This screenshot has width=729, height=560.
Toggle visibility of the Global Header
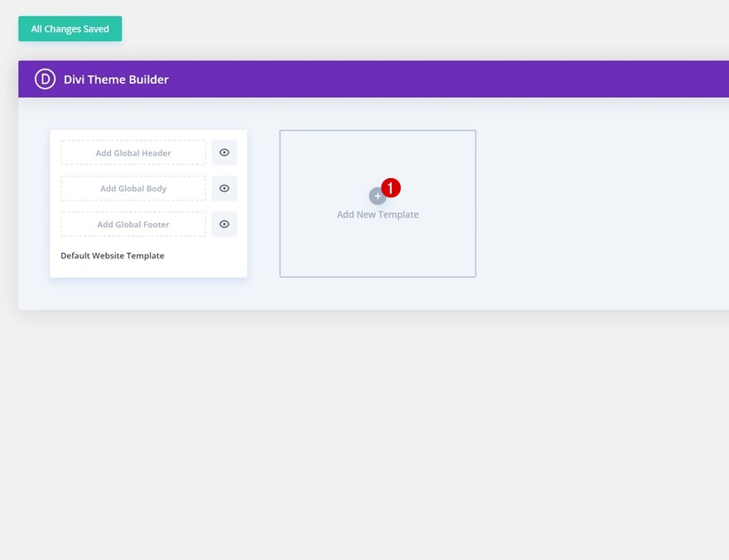224,152
